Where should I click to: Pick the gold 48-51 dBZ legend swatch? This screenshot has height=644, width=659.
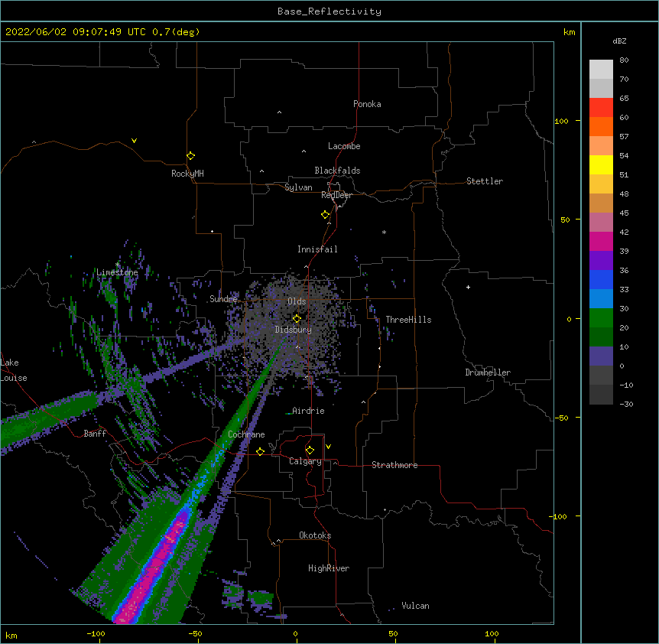pyautogui.click(x=601, y=184)
